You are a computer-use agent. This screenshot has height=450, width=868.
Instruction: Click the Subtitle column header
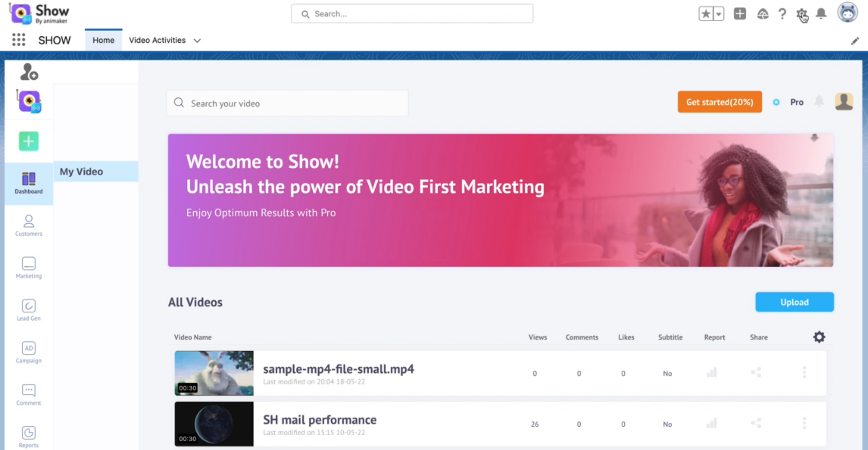(x=670, y=337)
